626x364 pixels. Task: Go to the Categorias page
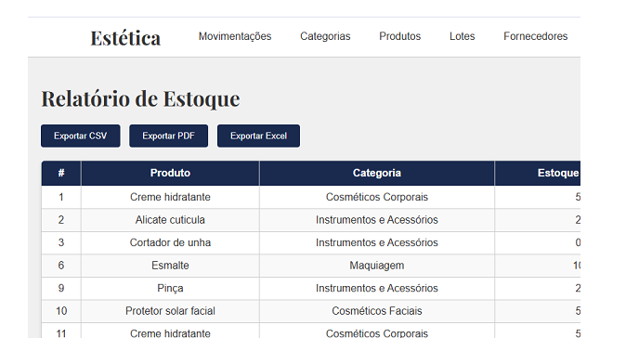tap(325, 36)
